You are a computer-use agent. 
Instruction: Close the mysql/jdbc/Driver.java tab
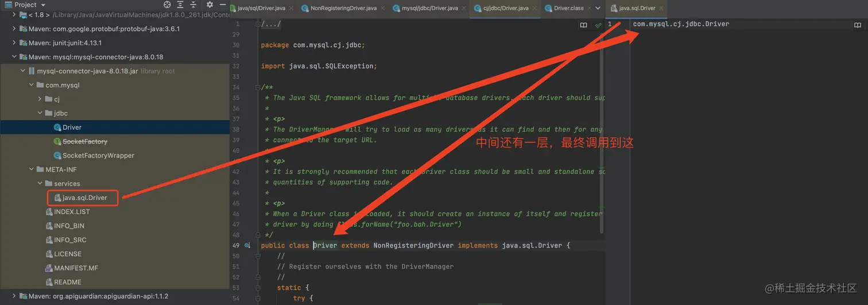(x=463, y=8)
